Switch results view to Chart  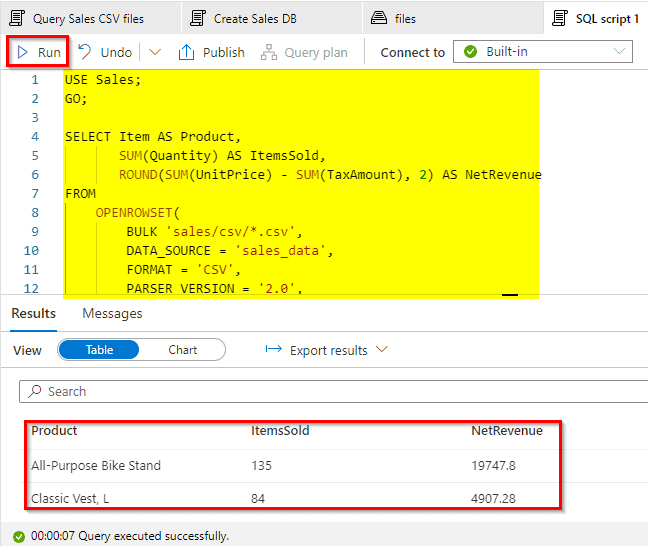pyautogui.click(x=183, y=350)
